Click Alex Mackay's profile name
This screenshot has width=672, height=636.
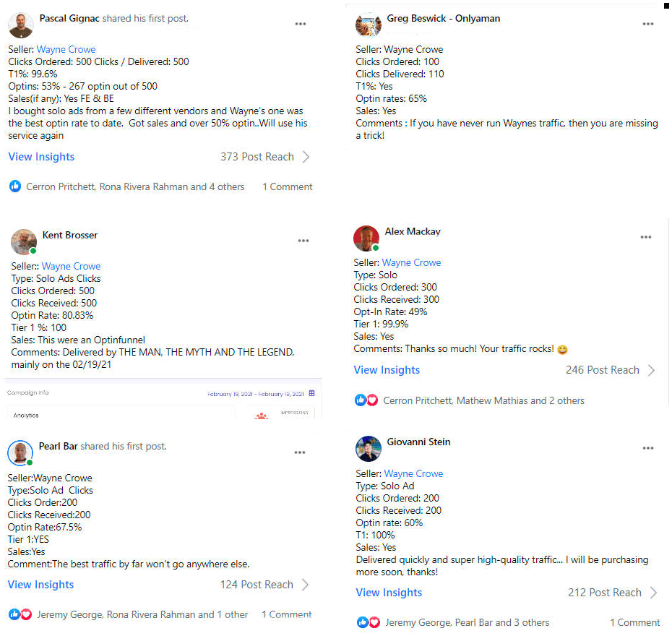point(413,231)
